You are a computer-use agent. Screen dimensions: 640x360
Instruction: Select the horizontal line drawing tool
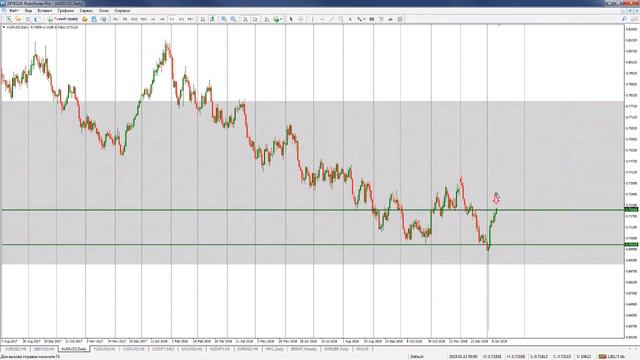(x=322, y=19)
